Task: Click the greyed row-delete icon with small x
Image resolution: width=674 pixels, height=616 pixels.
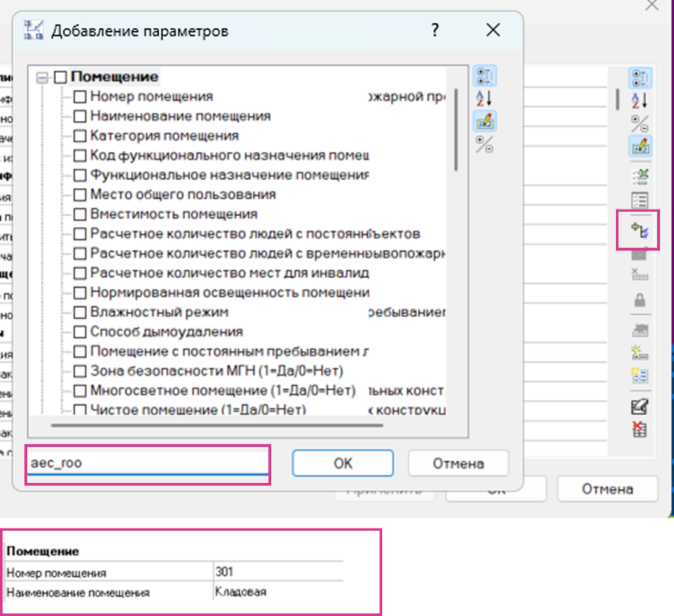Action: point(639,274)
